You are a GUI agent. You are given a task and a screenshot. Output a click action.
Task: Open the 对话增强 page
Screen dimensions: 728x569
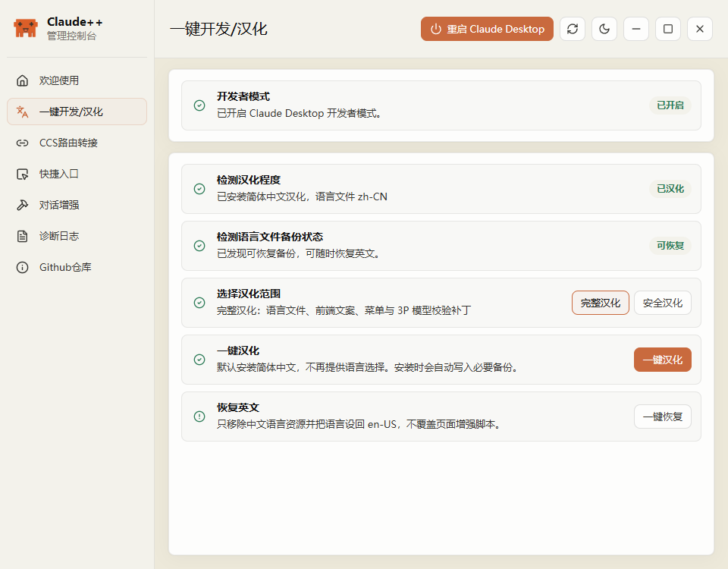77,205
